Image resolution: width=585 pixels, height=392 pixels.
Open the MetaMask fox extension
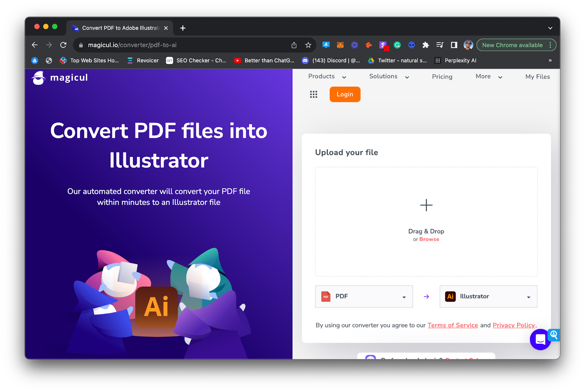pyautogui.click(x=340, y=45)
